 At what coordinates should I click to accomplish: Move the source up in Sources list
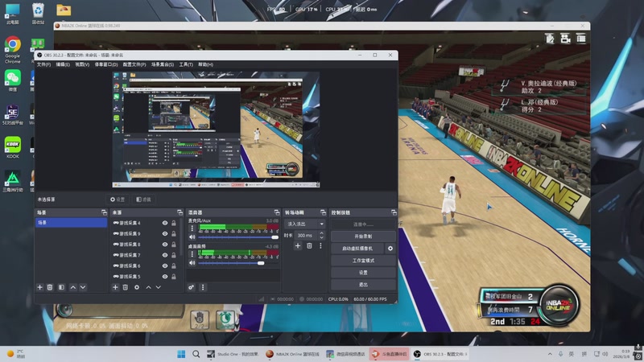[148, 287]
